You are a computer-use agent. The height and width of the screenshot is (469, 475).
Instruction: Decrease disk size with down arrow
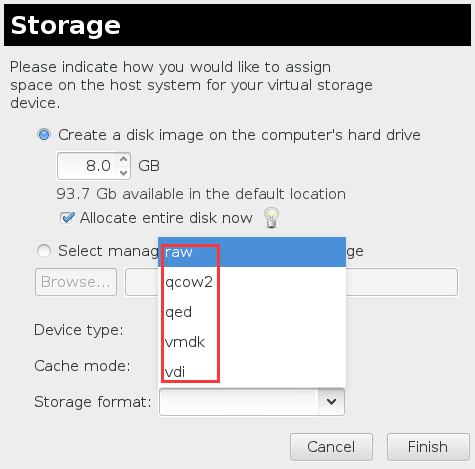pyautogui.click(x=124, y=173)
